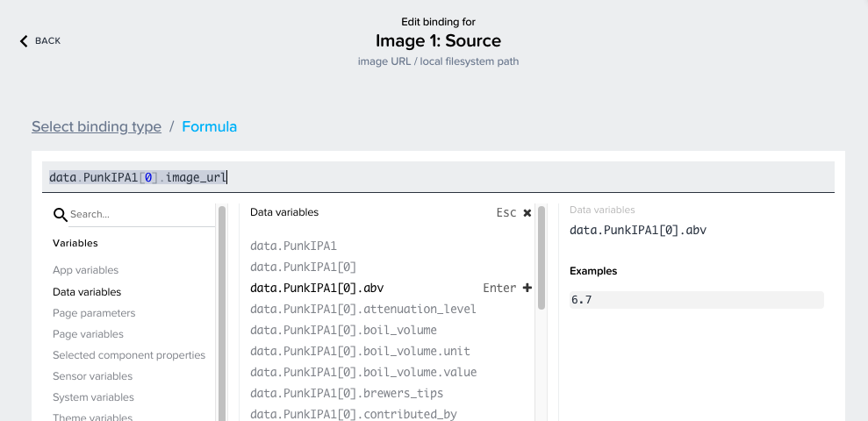Click the Formula breadcrumb
868x421 pixels.
pos(209,126)
